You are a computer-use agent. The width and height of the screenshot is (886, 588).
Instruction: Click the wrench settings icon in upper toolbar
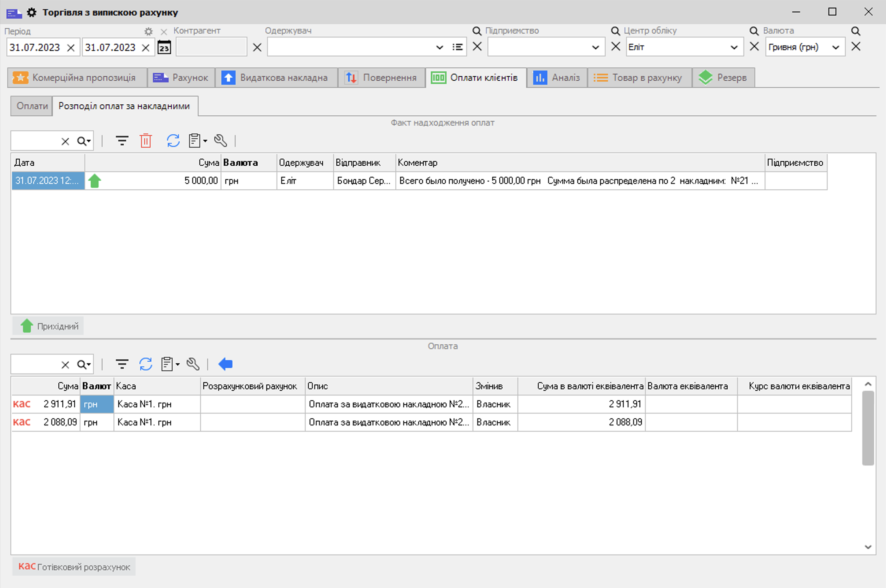tap(220, 141)
